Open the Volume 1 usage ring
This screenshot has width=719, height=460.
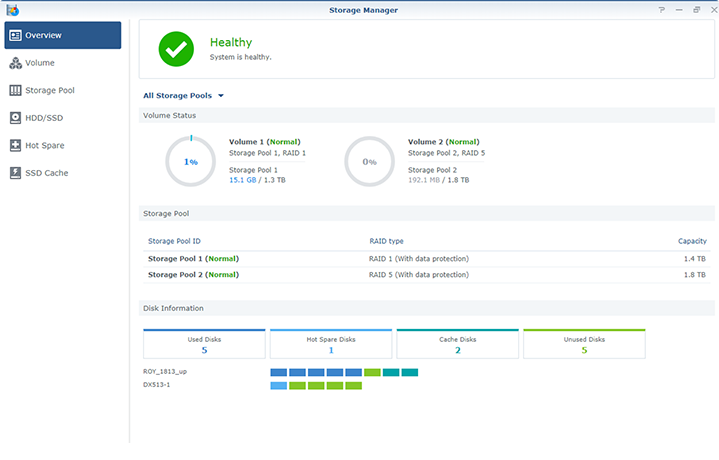click(190, 161)
